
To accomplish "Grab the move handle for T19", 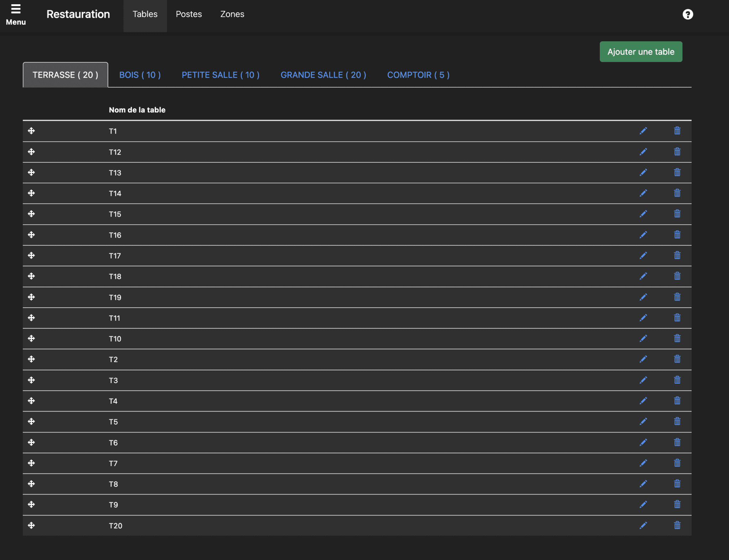I will (x=31, y=297).
